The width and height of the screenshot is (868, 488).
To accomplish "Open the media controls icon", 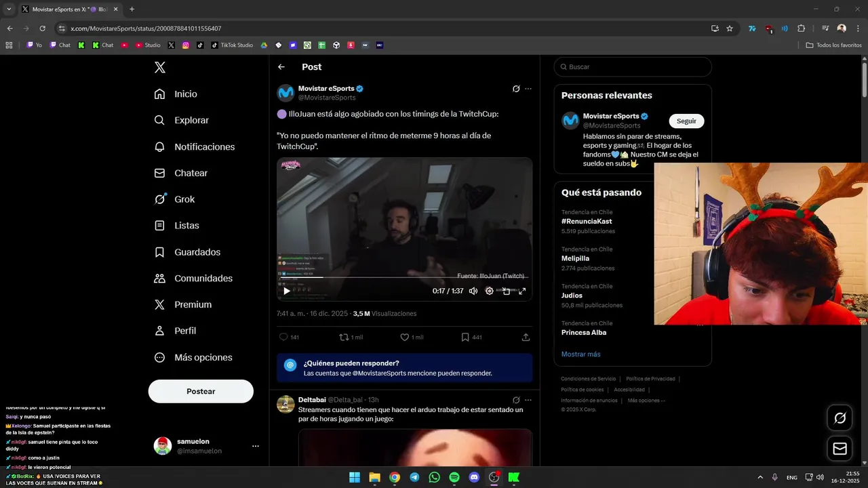I will pyautogui.click(x=825, y=28).
